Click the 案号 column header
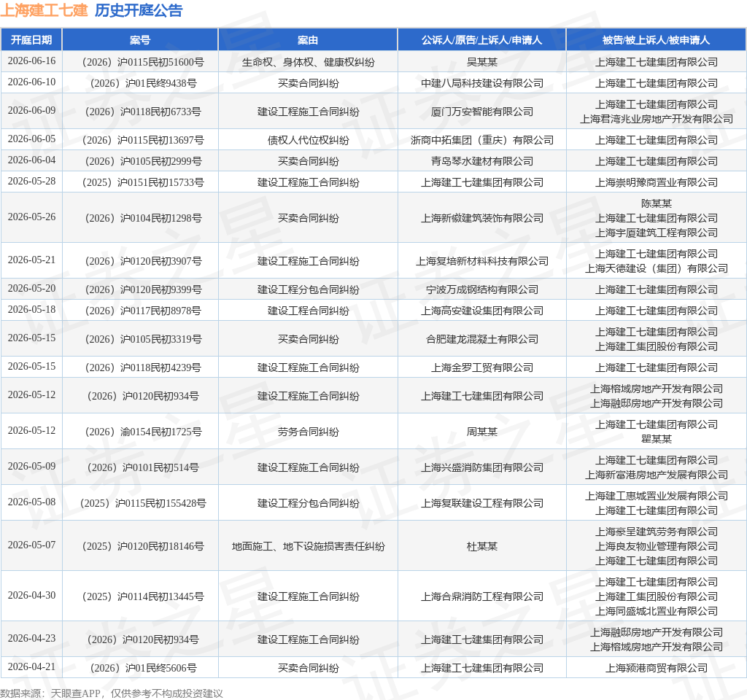 pyautogui.click(x=140, y=40)
